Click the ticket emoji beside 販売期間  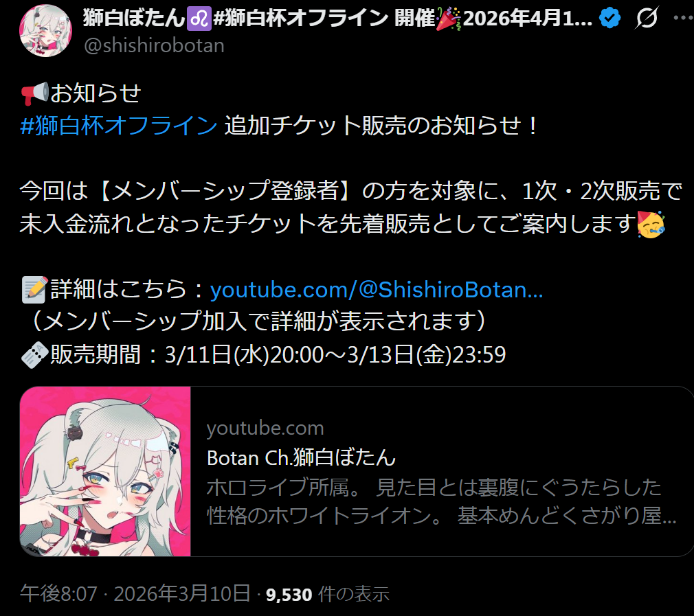tap(34, 355)
